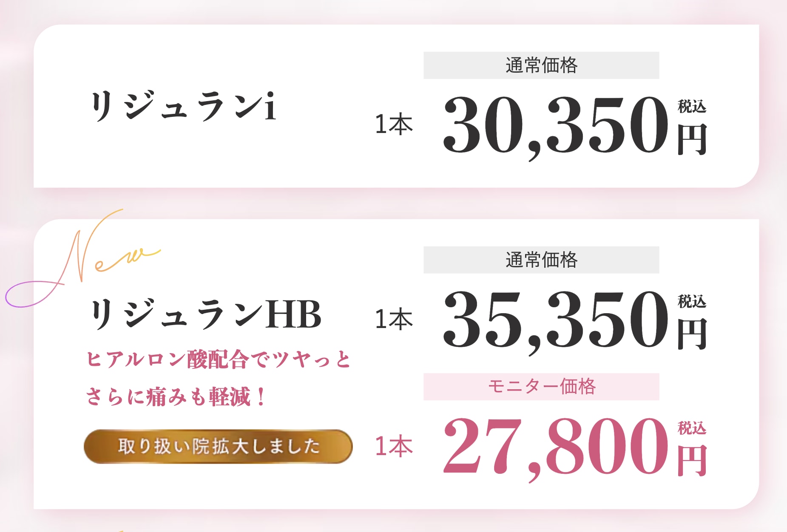Click pink 税込 next to 27,800
This screenshot has height=532, width=787.
692,428
